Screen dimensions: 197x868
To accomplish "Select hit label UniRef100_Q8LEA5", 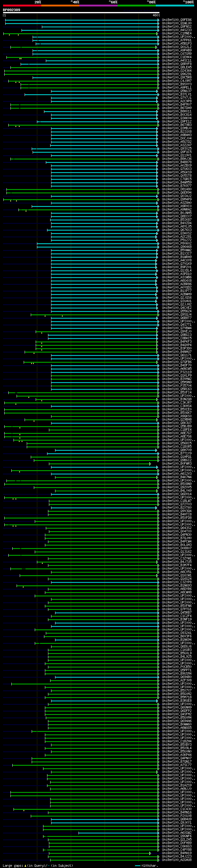I will [x=177, y=67].
